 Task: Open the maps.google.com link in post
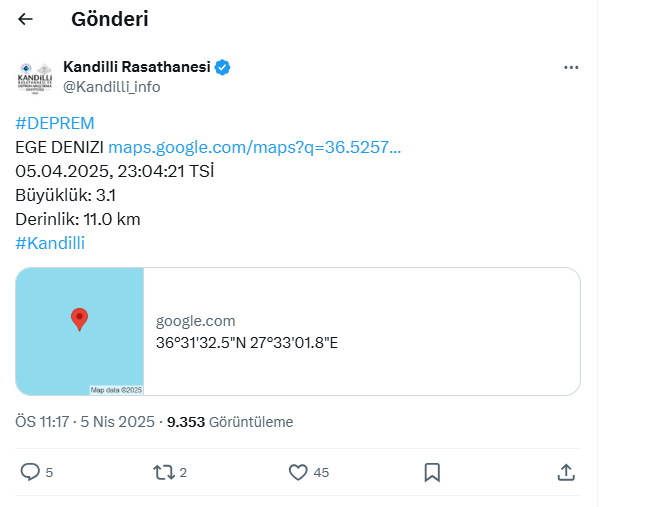click(255, 147)
